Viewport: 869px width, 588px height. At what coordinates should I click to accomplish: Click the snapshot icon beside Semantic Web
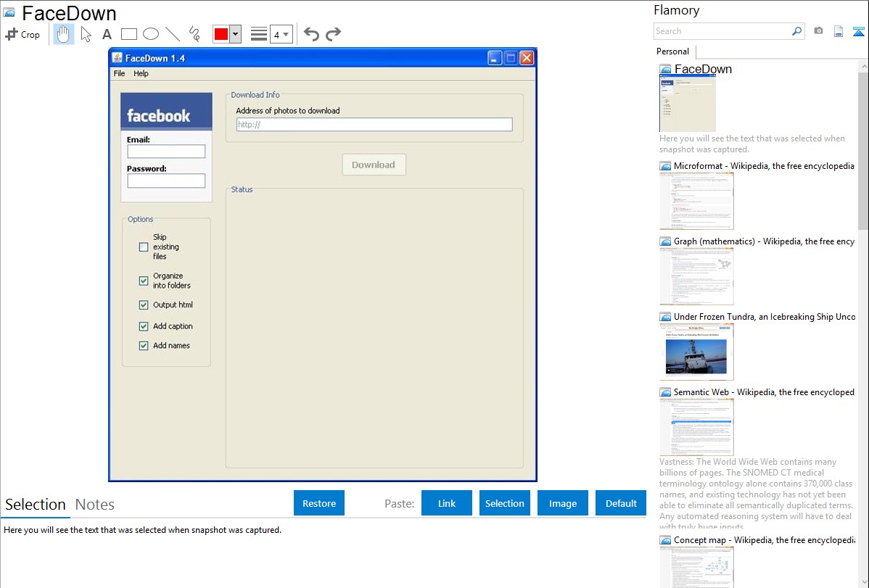[x=665, y=392]
